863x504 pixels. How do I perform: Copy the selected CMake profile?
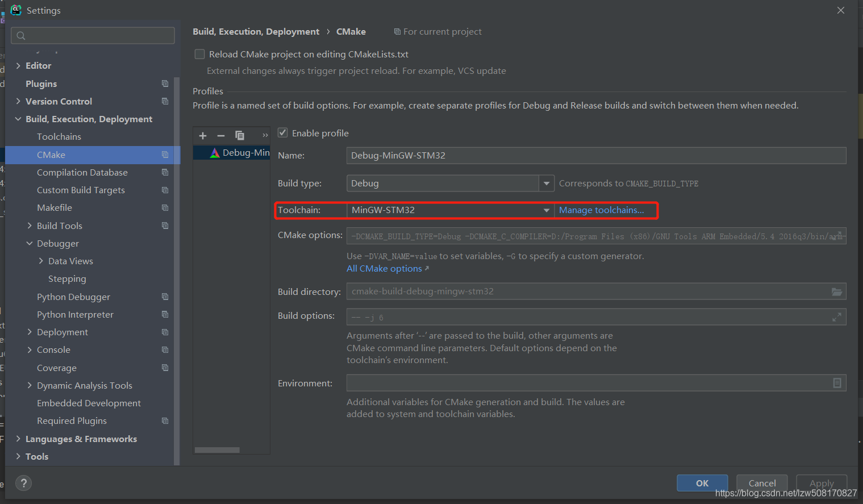click(x=240, y=135)
